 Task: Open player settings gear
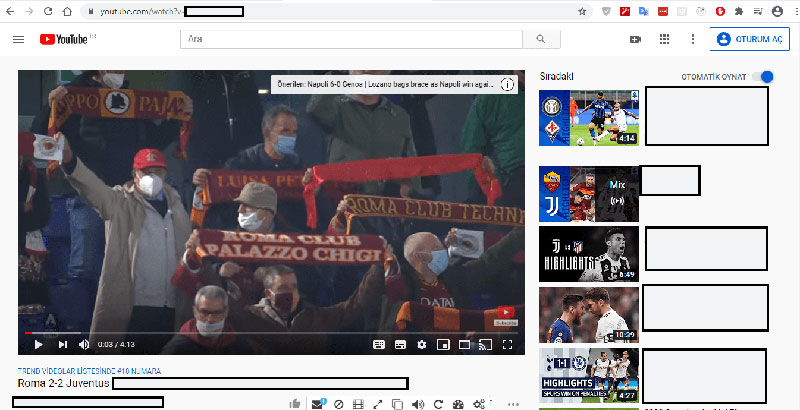(x=421, y=345)
